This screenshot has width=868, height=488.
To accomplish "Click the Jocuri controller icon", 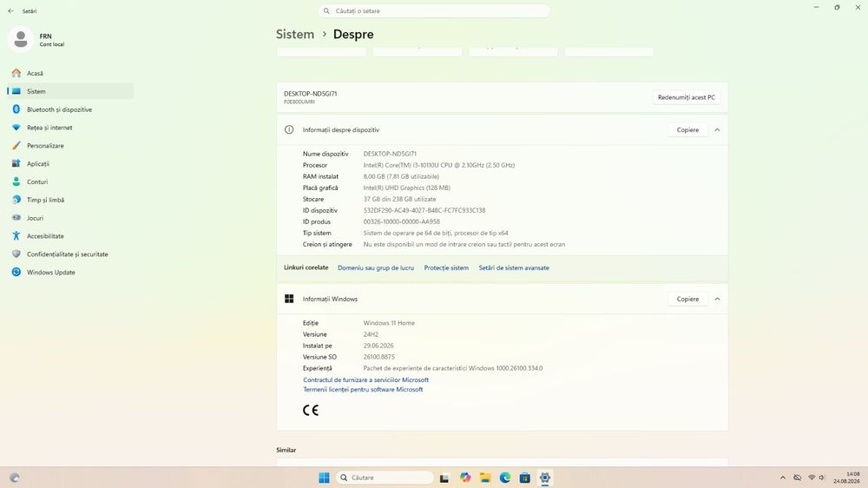I will click(x=16, y=218).
